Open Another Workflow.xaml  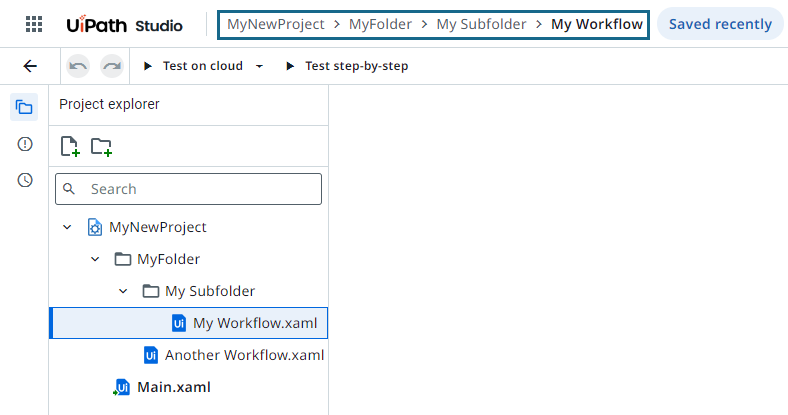pos(244,355)
